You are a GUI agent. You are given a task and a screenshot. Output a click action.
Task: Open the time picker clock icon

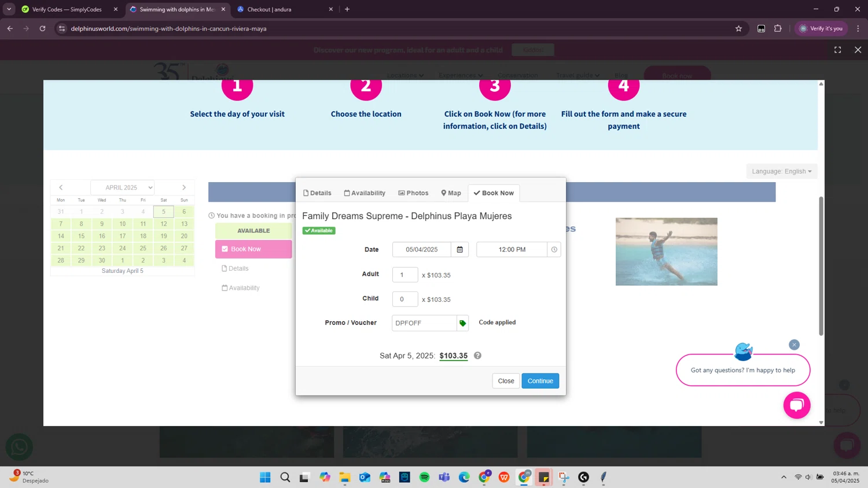(x=554, y=250)
